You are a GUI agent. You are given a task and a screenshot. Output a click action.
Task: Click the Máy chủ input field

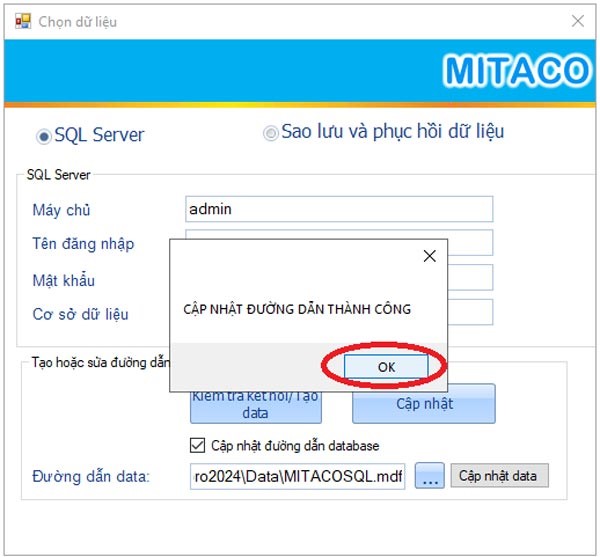point(339,209)
